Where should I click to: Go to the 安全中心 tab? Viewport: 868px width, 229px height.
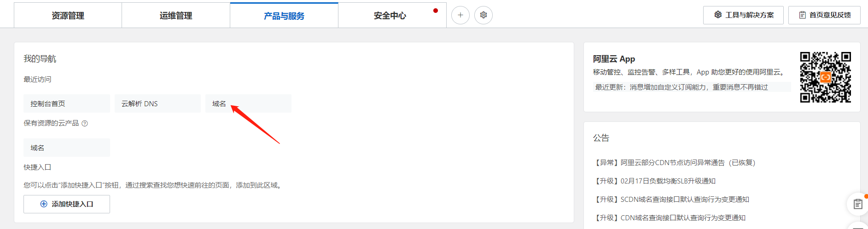click(x=392, y=16)
